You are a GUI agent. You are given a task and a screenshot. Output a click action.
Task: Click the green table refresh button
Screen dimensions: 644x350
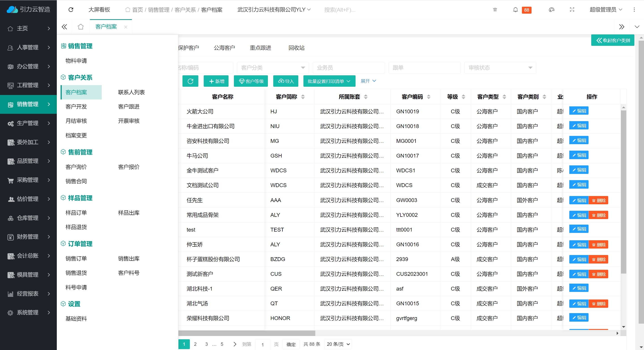pos(190,81)
